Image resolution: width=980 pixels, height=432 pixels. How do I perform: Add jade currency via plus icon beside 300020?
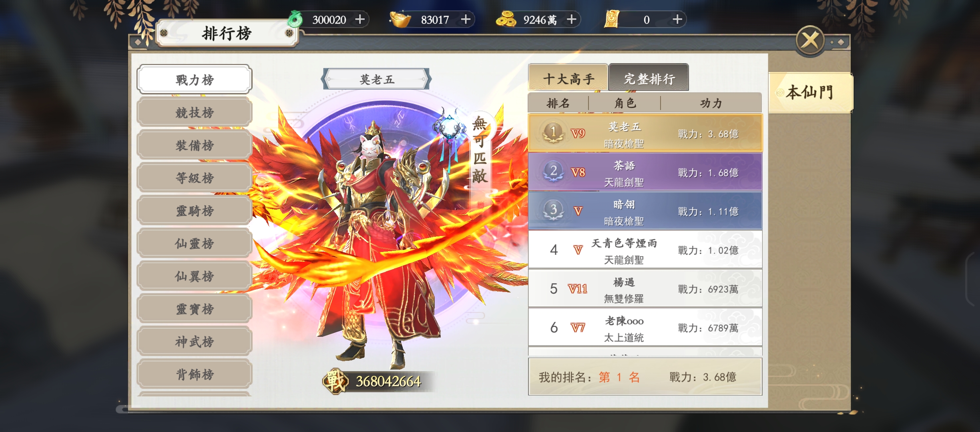pyautogui.click(x=360, y=19)
